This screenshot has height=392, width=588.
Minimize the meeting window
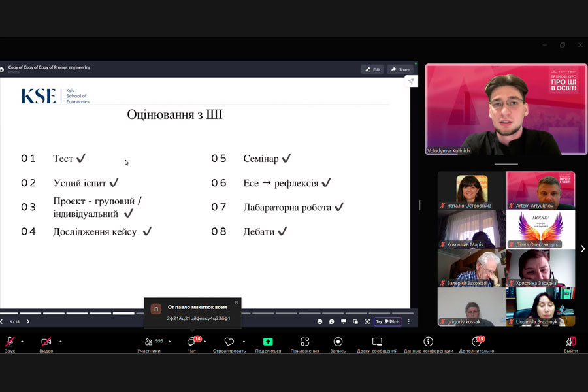(x=544, y=45)
